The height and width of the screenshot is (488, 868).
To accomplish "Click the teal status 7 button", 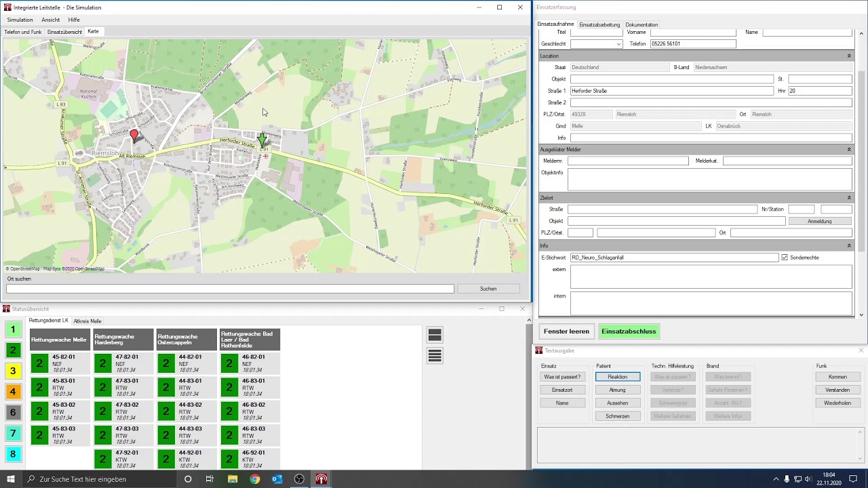I will (12, 433).
